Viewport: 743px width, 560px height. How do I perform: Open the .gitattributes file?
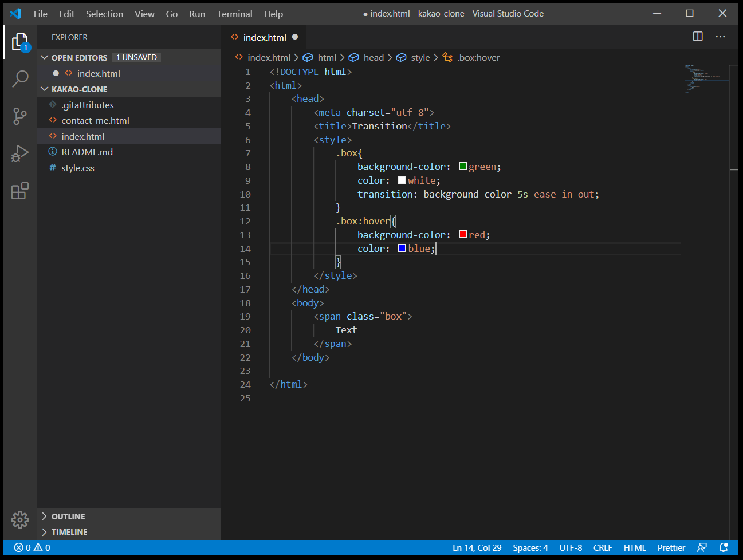[129, 105]
